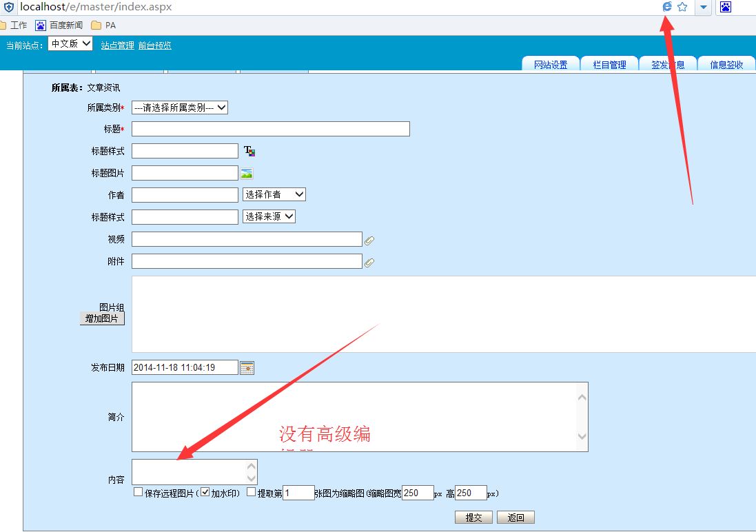The height and width of the screenshot is (532, 756).
Task: Open the 栏目管理 tab
Action: pyautogui.click(x=609, y=65)
